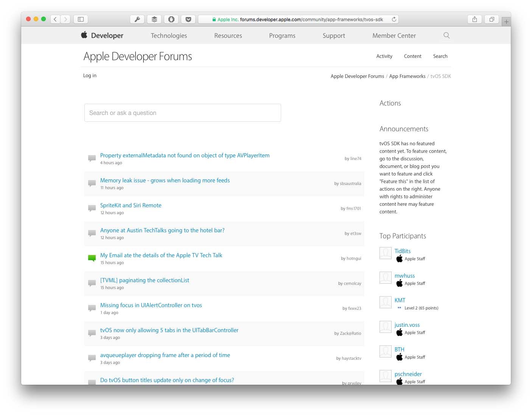Click the Log in link
Image resolution: width=532 pixels, height=415 pixels.
[x=90, y=76]
